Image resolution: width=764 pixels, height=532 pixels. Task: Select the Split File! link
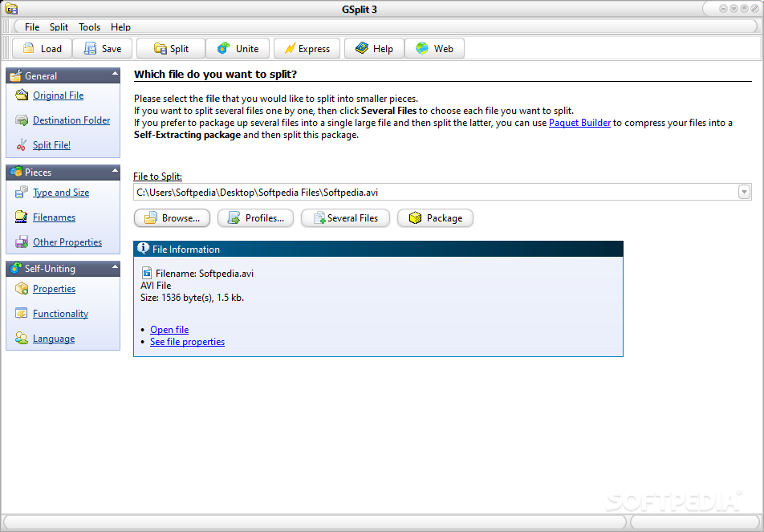51,145
